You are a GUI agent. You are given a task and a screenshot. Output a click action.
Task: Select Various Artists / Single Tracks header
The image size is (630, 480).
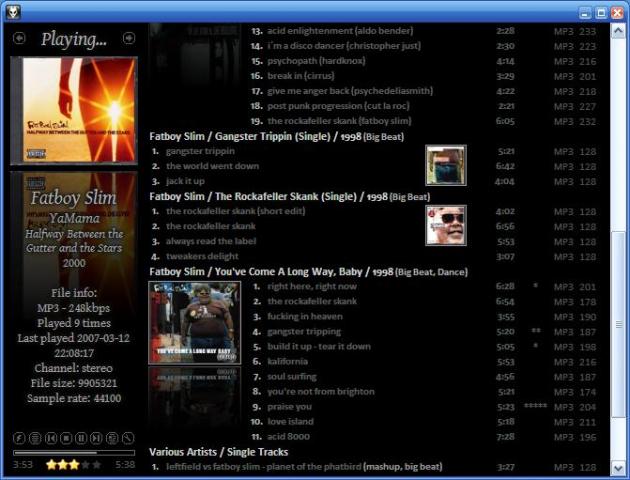tap(219, 452)
